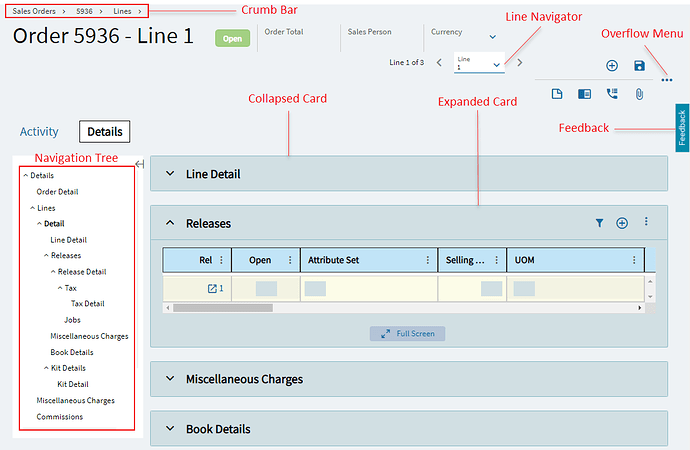Select Jobs in navigation tree

pyautogui.click(x=72, y=320)
